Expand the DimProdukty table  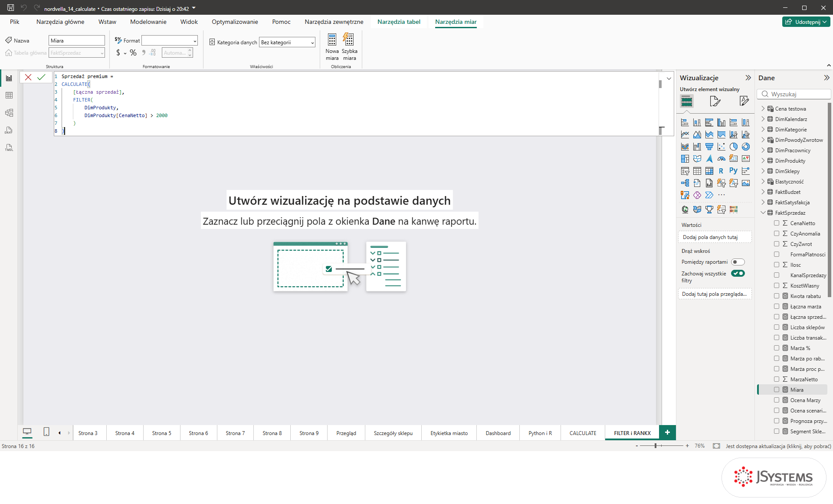point(763,161)
